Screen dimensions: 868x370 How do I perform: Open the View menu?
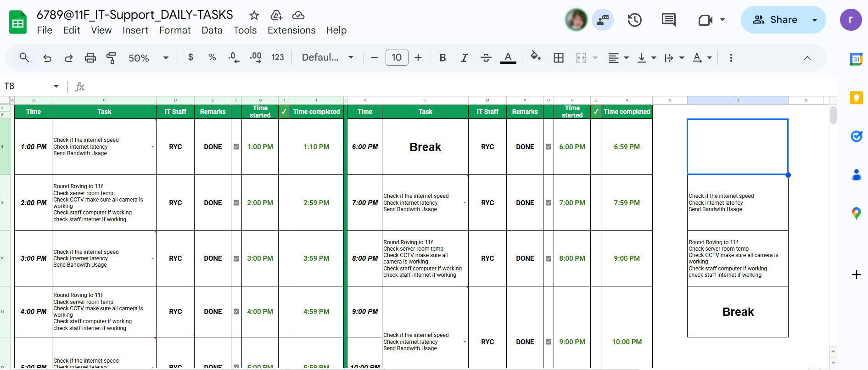pyautogui.click(x=101, y=30)
